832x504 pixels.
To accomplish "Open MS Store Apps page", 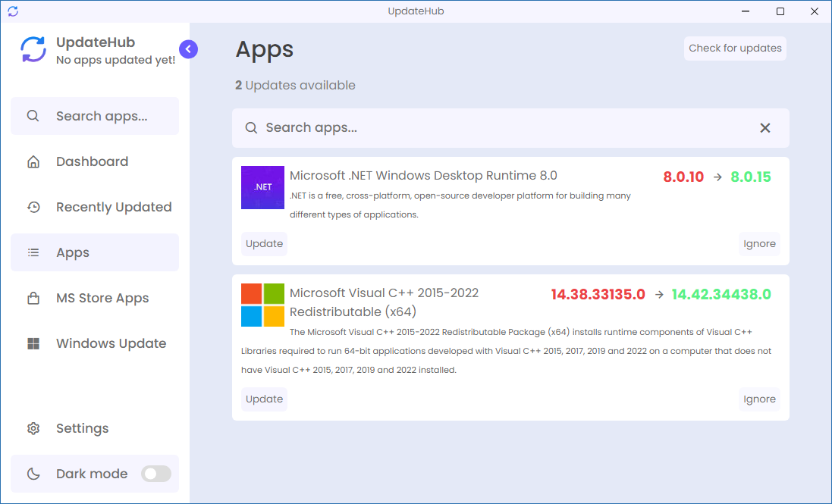I will 95,298.
